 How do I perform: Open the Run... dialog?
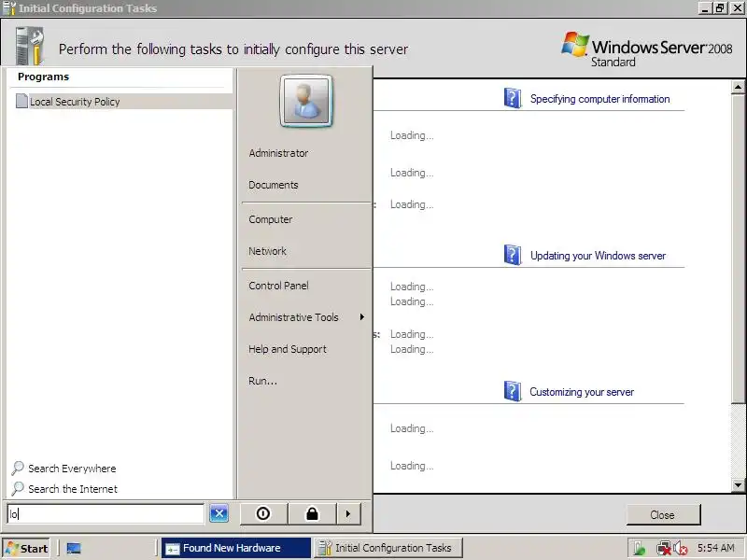tap(262, 381)
